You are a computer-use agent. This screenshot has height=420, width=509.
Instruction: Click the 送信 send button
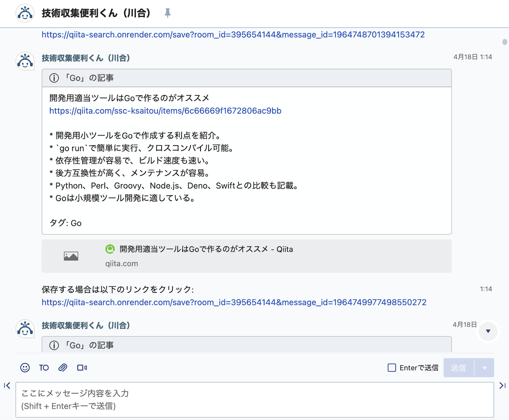click(458, 368)
